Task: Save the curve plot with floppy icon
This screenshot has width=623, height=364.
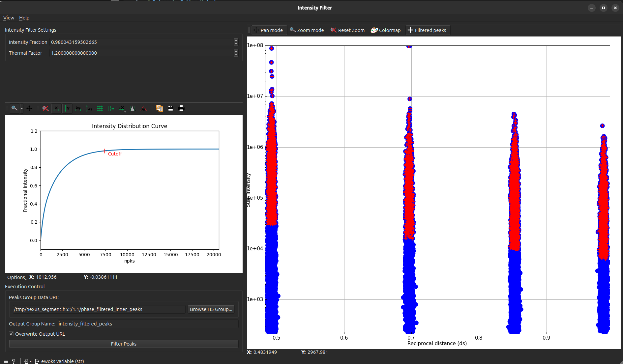Action: coord(170,108)
